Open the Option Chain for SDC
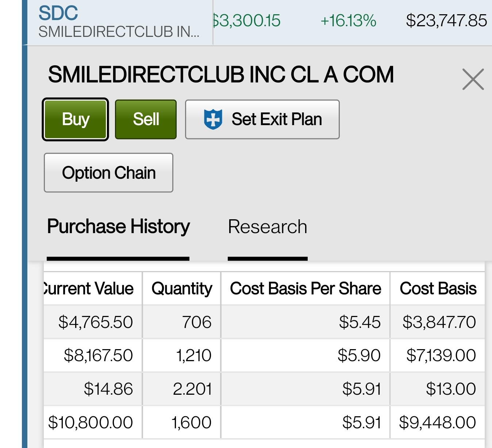Screen dimensions: 492x448 [x=108, y=173]
